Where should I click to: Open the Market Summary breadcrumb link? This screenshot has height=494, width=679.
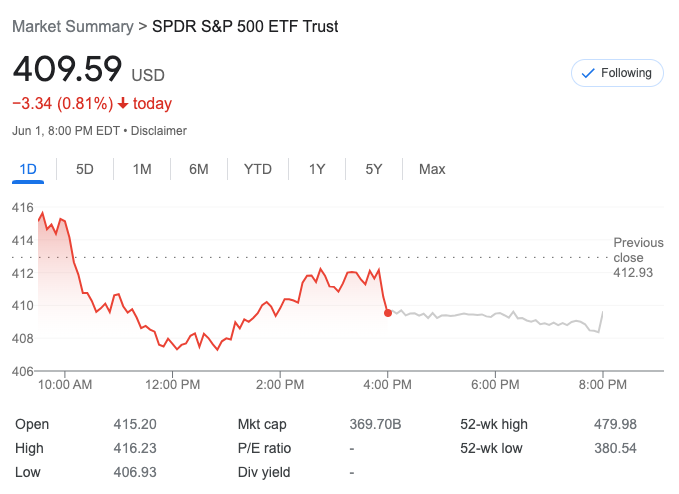pyautogui.click(x=72, y=26)
